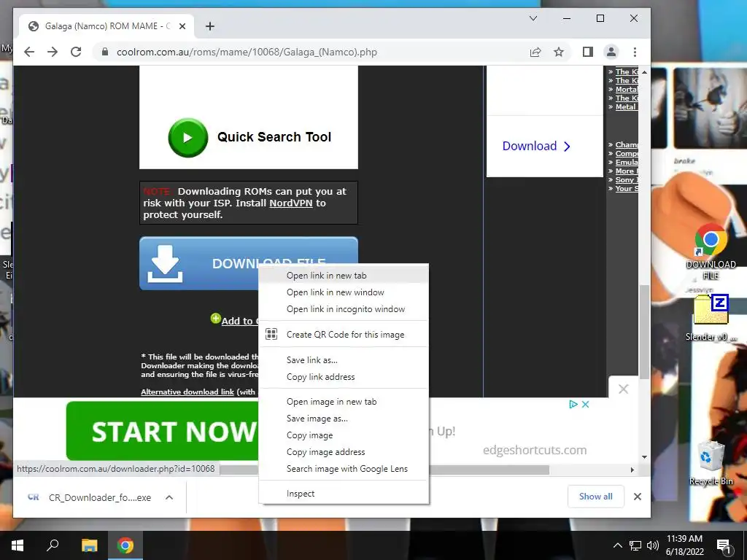The width and height of the screenshot is (747, 560).
Task: Click the address bar URL
Action: 247,52
